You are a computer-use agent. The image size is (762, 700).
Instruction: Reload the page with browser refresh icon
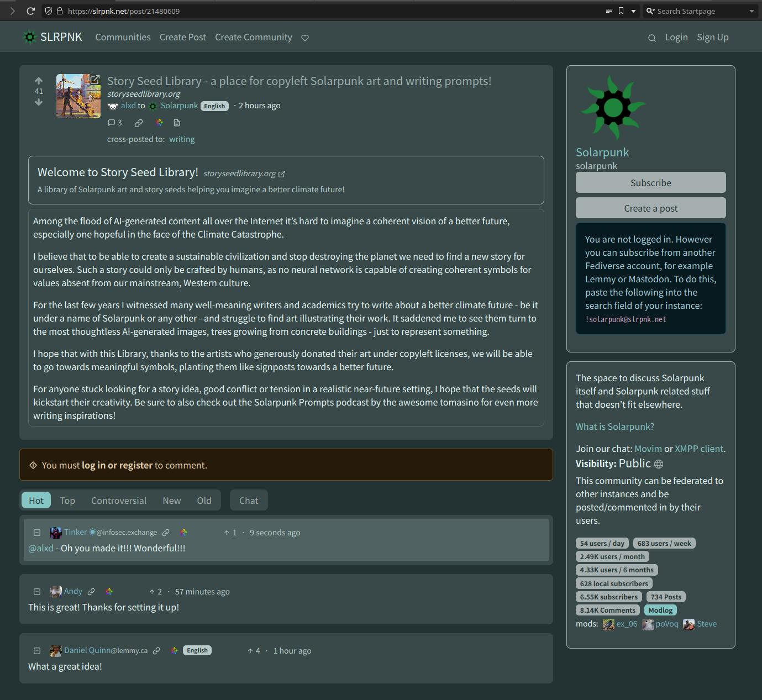(31, 11)
